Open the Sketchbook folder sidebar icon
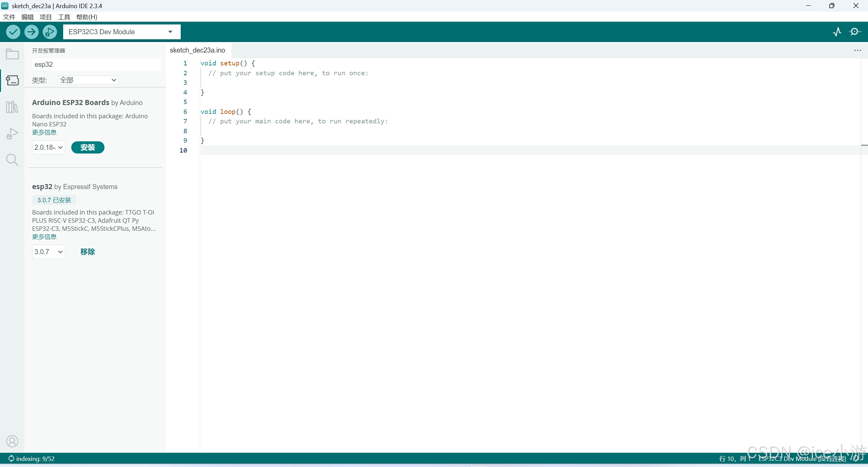Screen dimensions: 868x467 point(12,54)
